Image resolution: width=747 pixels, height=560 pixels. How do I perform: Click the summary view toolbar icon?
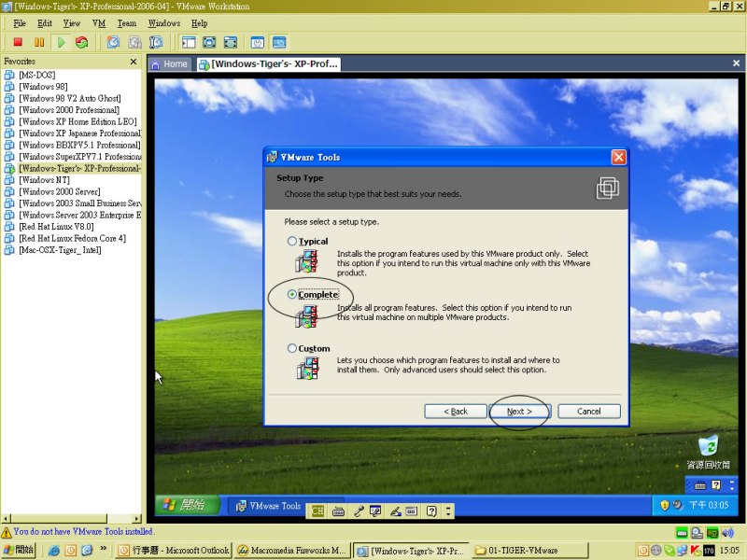coord(258,42)
